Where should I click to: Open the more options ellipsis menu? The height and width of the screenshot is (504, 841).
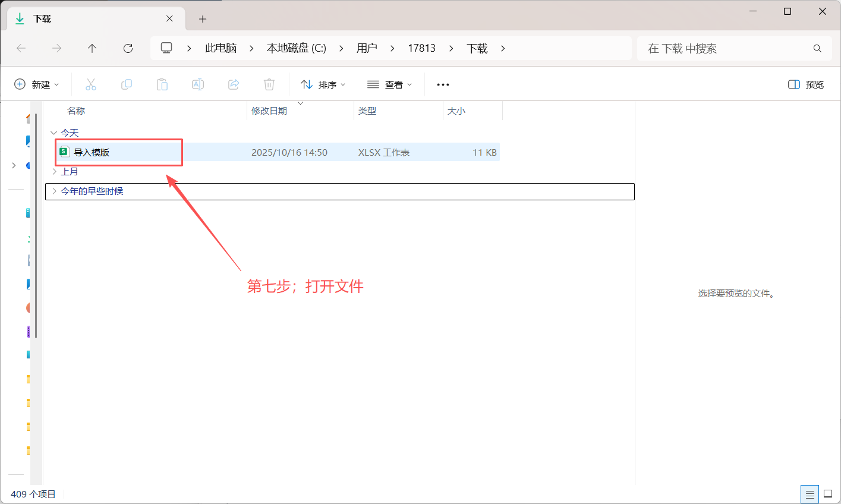(443, 84)
